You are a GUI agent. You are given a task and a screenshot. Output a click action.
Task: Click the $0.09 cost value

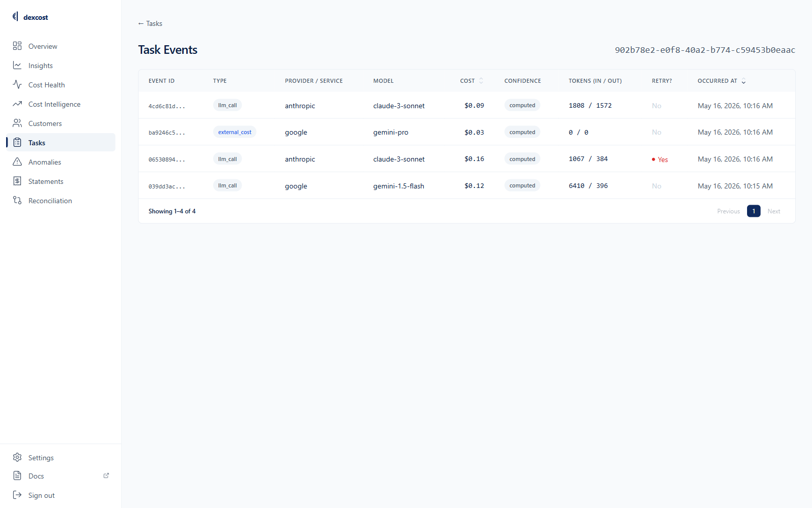point(474,106)
